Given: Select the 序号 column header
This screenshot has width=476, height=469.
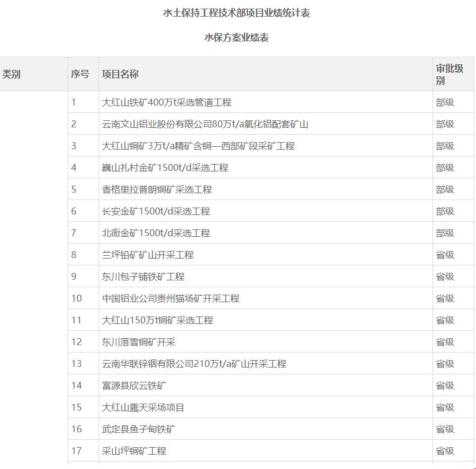Looking at the screenshot, I should (80, 74).
